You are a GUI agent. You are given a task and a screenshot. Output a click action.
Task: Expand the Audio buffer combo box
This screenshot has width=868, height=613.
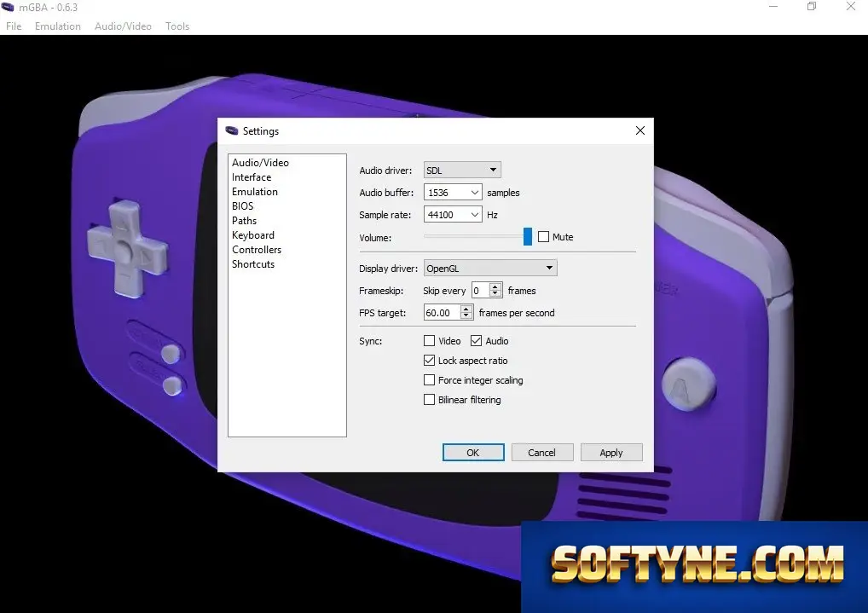pos(452,192)
